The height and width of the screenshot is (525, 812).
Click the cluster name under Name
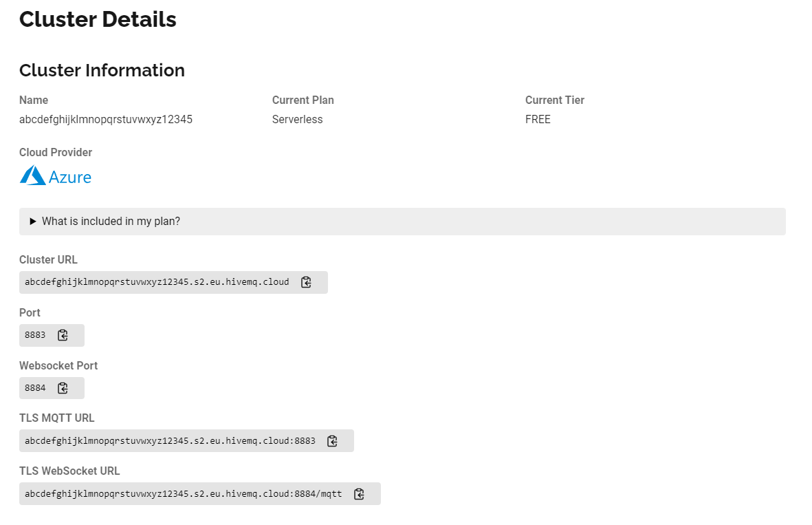click(106, 120)
